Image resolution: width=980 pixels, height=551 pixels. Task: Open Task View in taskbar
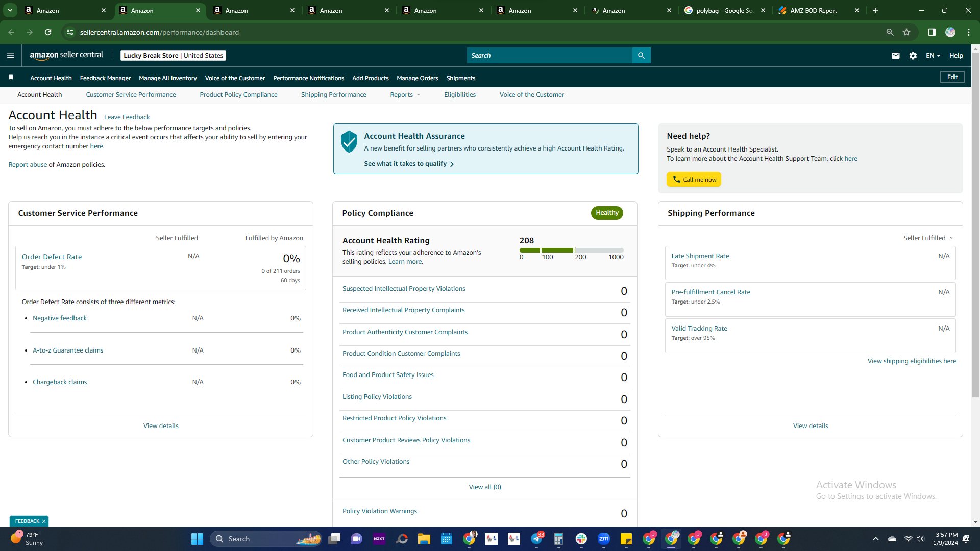(334, 539)
